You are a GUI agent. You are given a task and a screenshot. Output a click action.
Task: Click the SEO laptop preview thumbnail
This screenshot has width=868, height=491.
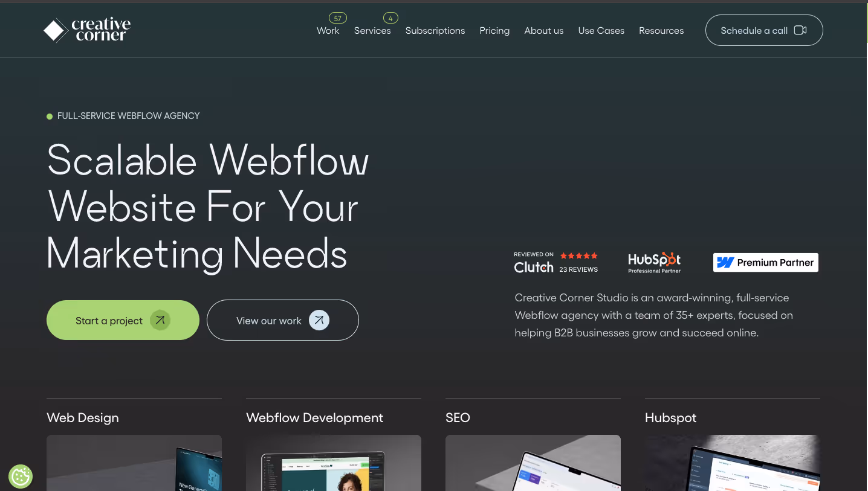tap(533, 463)
